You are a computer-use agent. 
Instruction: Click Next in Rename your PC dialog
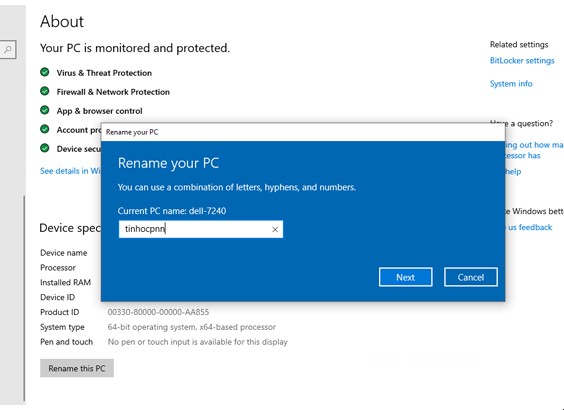(405, 277)
